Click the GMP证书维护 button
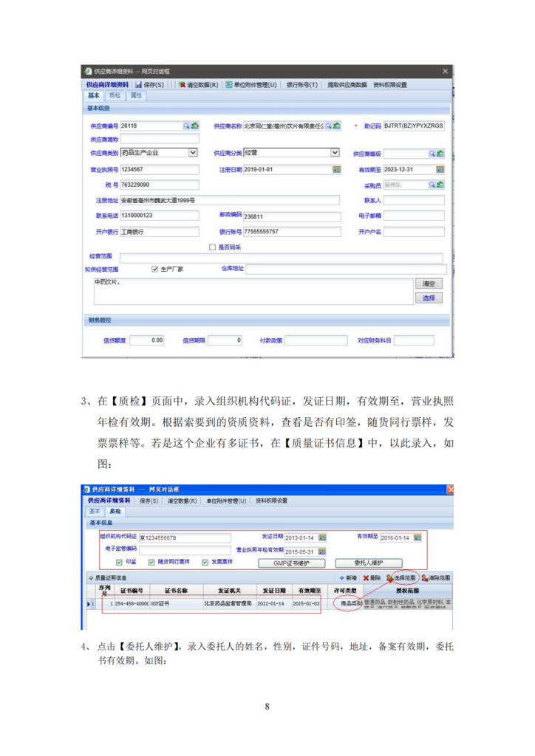 click(291, 563)
